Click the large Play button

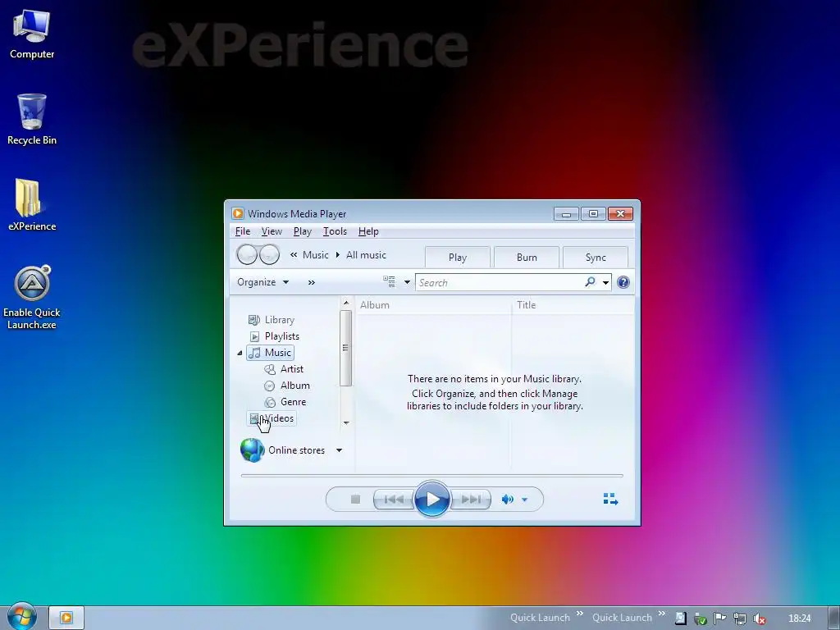pos(431,500)
